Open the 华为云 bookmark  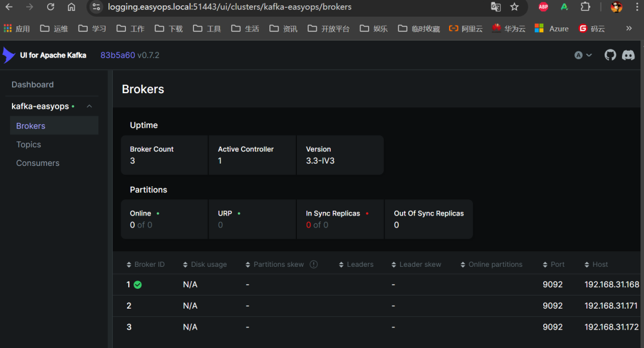click(509, 29)
